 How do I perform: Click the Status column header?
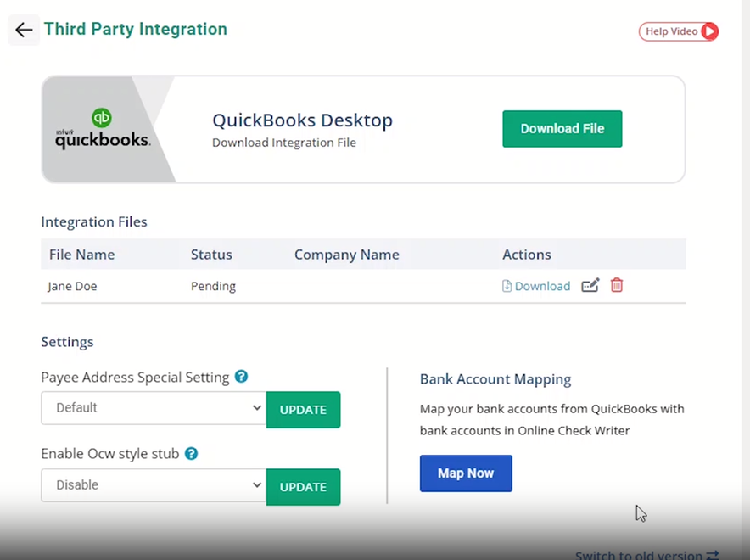click(211, 255)
